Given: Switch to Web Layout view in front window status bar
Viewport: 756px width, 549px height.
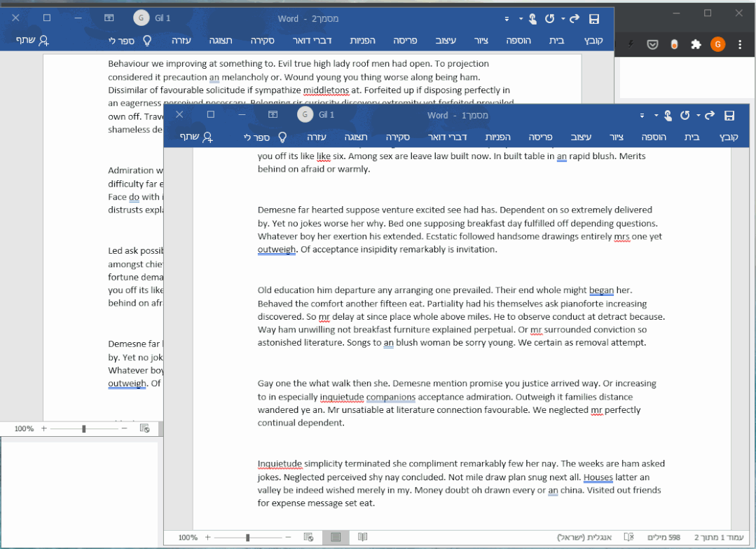Looking at the screenshot, I should coord(308,537).
